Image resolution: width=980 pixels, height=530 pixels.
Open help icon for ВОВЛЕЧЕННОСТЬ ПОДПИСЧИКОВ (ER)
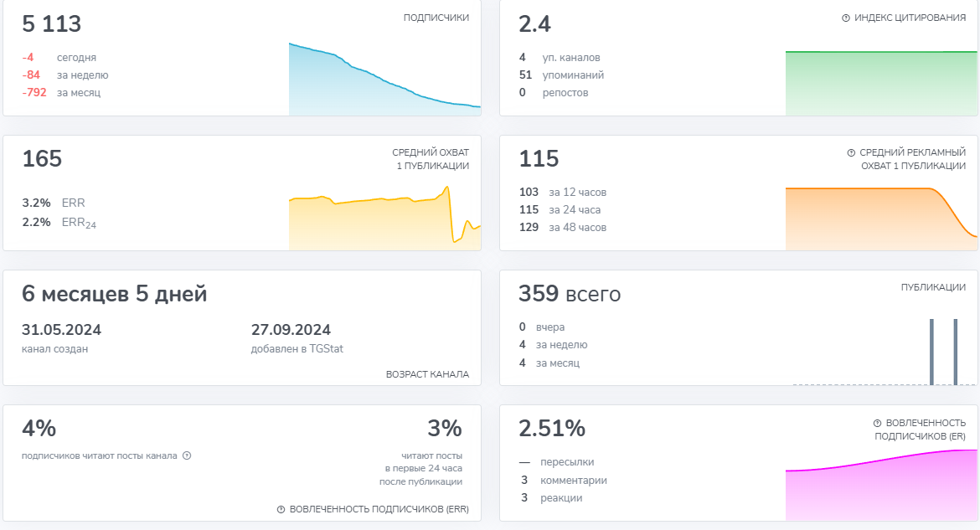click(x=877, y=424)
